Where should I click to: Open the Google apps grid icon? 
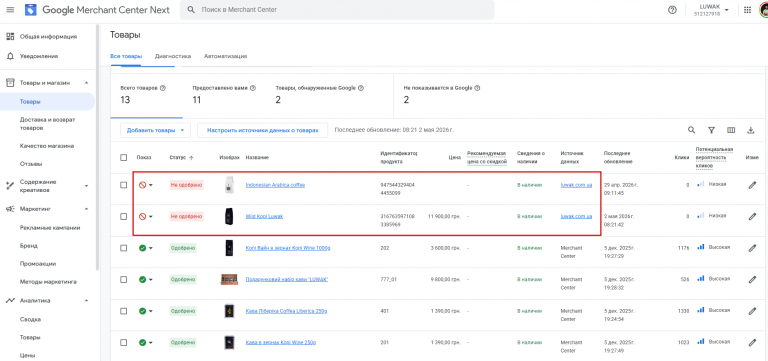click(747, 10)
